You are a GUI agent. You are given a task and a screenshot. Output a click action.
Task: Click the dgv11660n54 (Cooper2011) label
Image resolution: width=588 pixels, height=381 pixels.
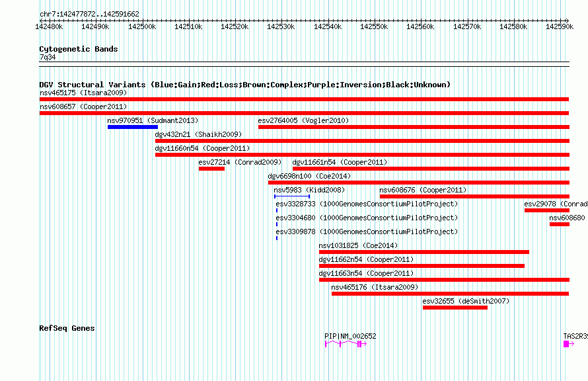tap(203, 148)
